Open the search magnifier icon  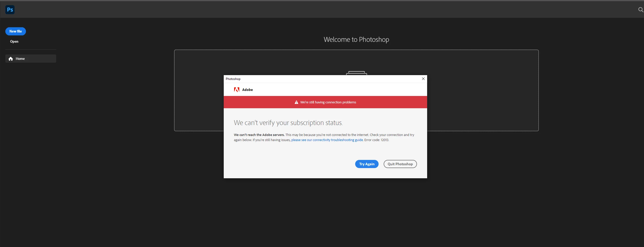click(x=641, y=10)
